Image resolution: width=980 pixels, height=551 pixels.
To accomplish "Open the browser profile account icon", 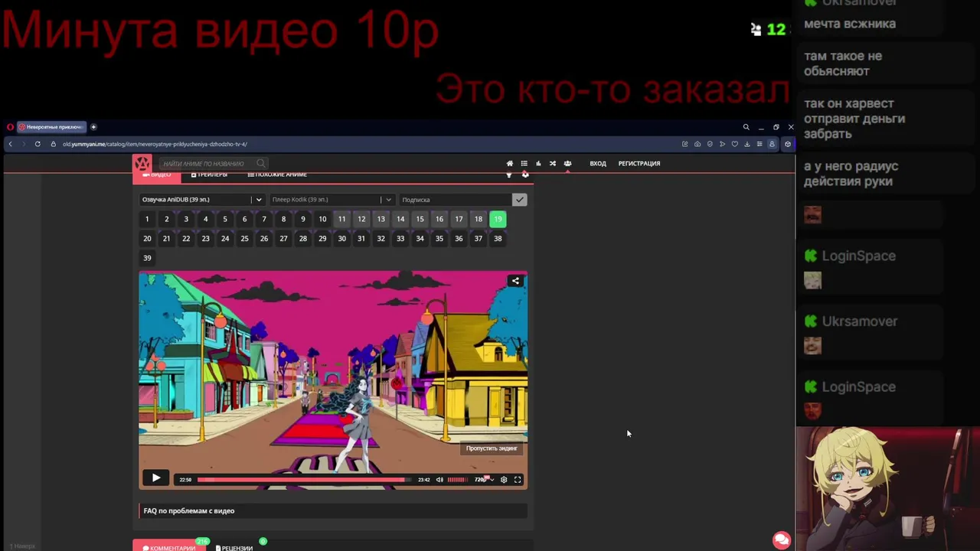I will point(772,144).
